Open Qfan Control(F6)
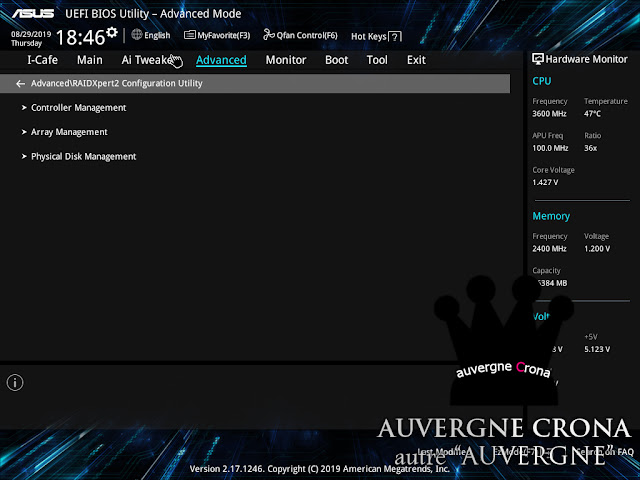Screen dimensions: 640x480 (x=300, y=36)
